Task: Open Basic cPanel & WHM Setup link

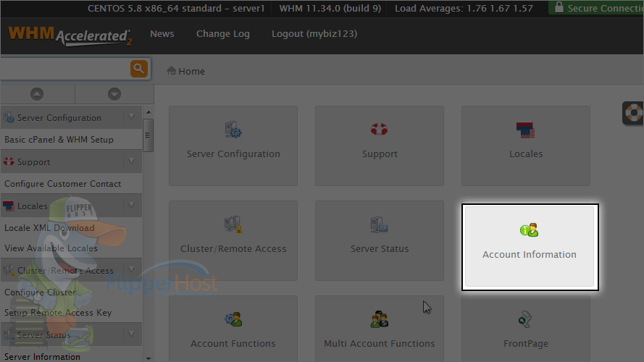Action: tap(59, 140)
